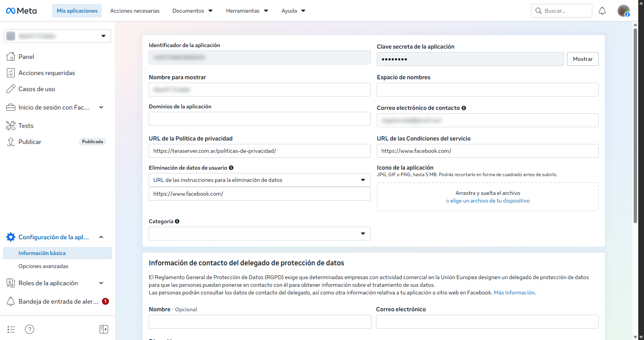Open Bandeja de entrada de alertas
Viewport: 644px width, 340px height.
(x=58, y=301)
